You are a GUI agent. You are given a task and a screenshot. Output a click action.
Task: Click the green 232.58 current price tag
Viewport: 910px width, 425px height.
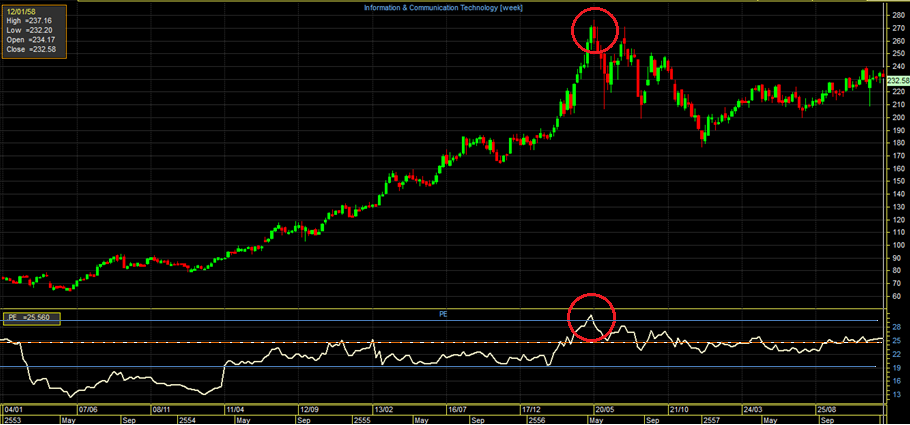click(896, 79)
